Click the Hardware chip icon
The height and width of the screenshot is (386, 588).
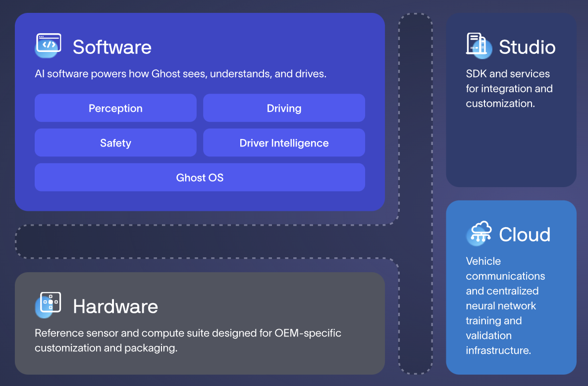[49, 305]
